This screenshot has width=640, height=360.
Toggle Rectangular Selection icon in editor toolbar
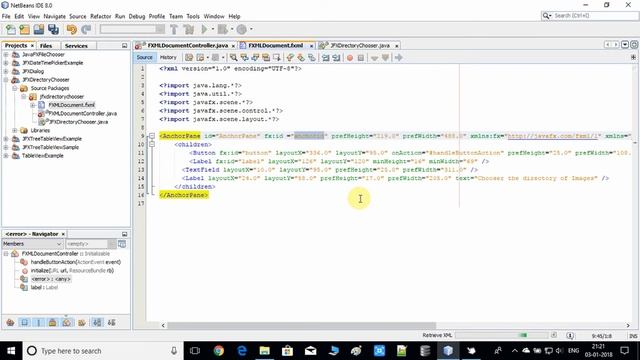point(277,58)
